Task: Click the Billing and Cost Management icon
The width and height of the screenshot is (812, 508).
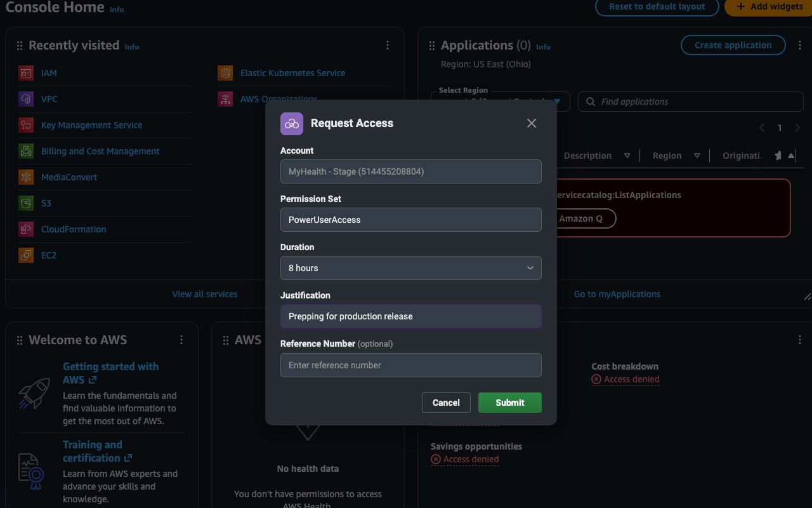Action: [x=26, y=151]
